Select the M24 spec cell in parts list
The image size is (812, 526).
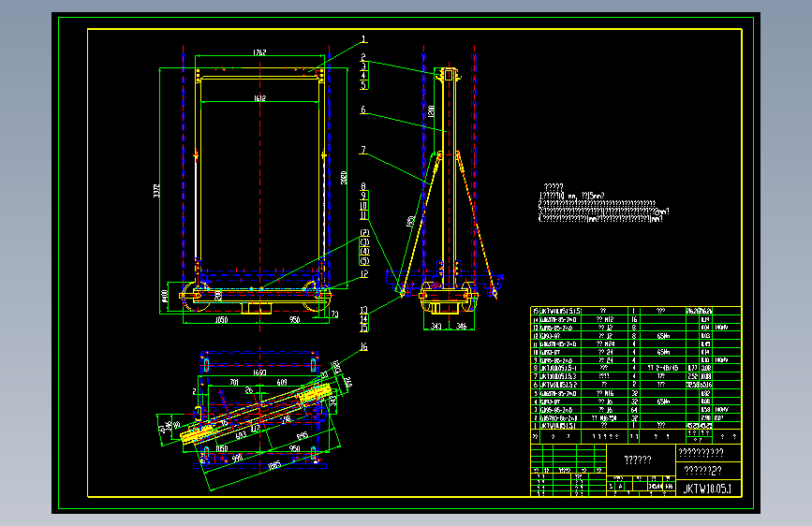605,343
